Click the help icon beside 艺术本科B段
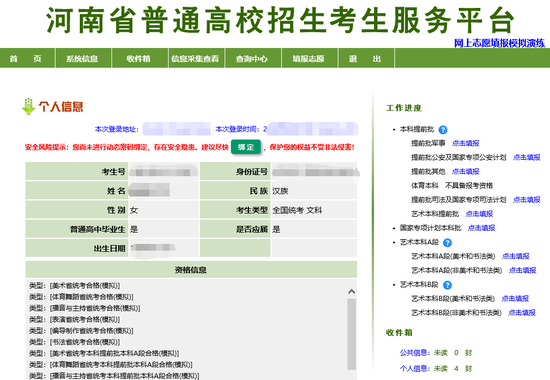Viewport: 550px width, 380px height. [x=447, y=285]
